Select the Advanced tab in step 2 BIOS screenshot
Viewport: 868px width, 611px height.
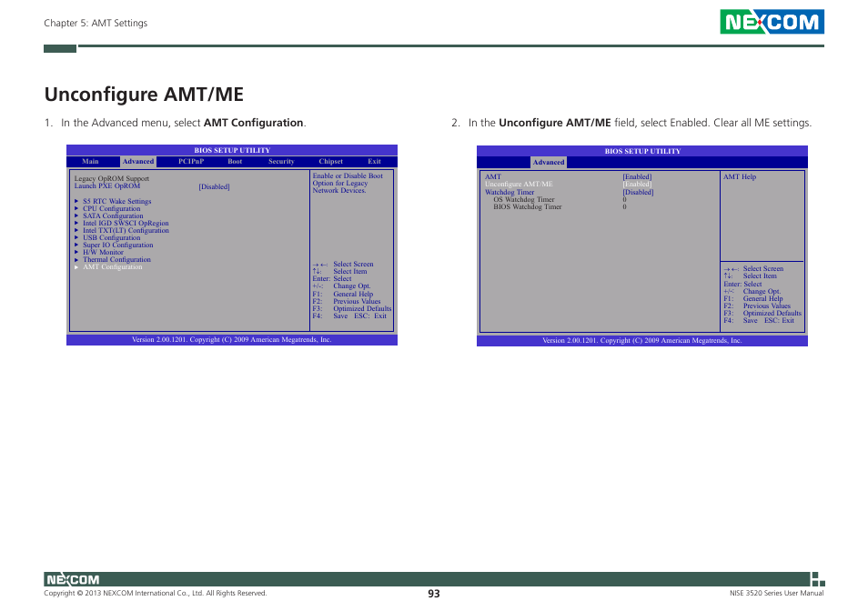(549, 162)
